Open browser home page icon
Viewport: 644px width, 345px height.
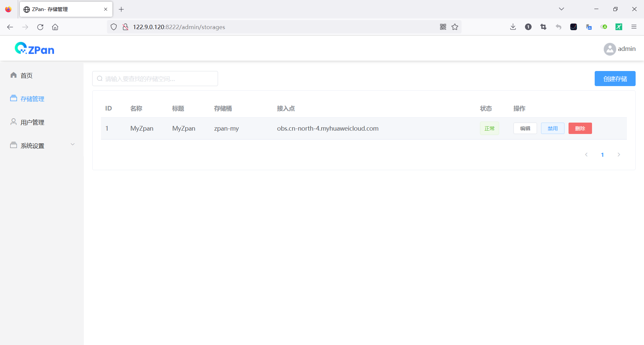point(55,27)
